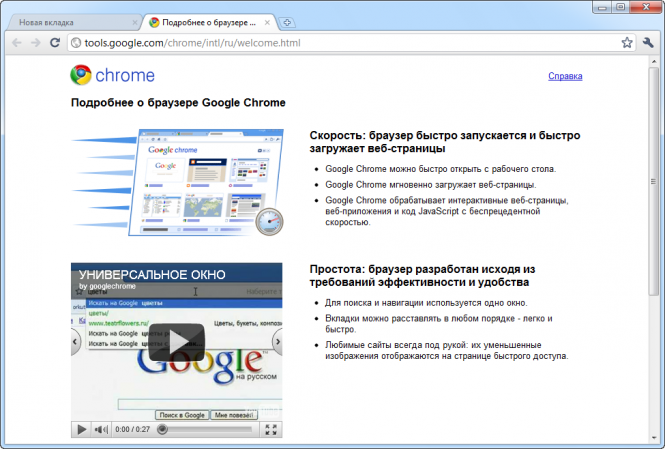Click the Chrome logo on the page

tap(112, 75)
